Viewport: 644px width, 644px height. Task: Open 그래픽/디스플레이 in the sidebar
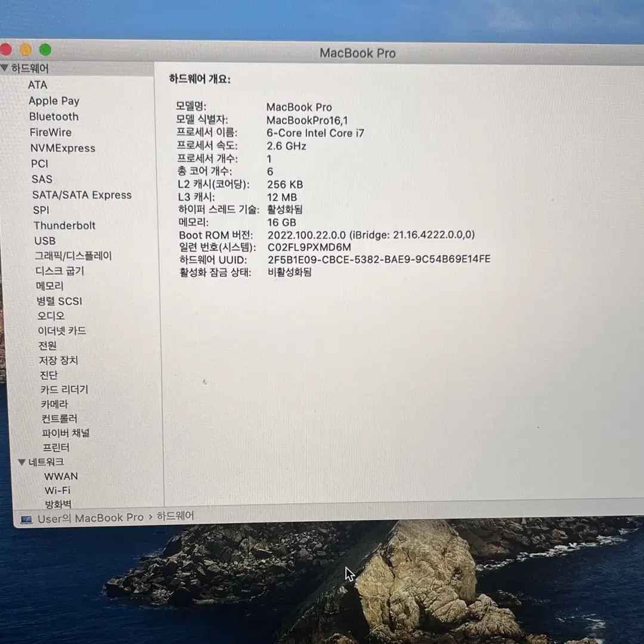tap(73, 256)
